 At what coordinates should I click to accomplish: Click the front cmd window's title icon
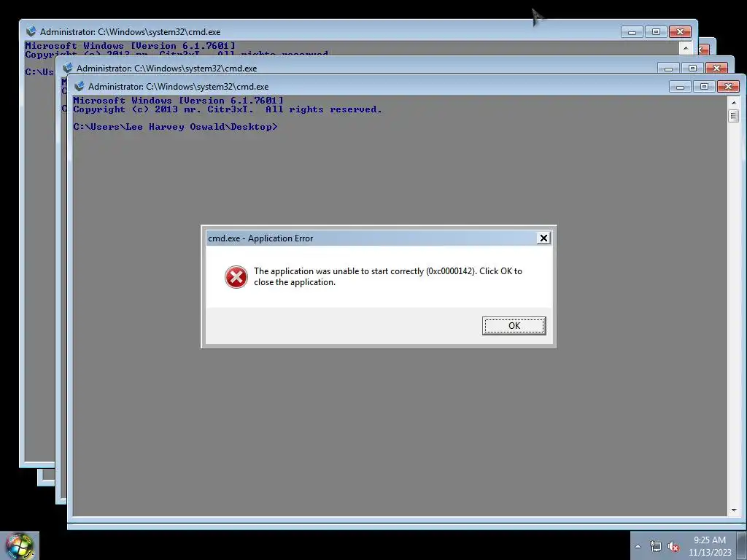[79, 86]
